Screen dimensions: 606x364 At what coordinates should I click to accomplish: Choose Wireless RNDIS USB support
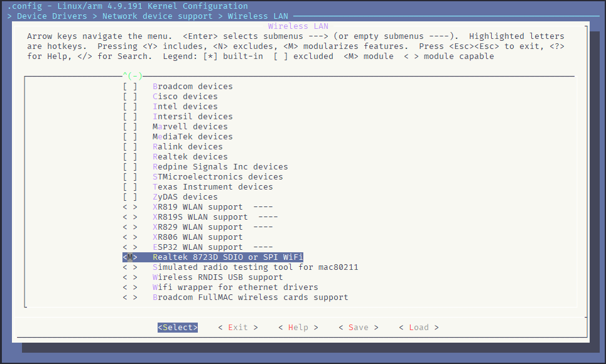click(x=217, y=277)
